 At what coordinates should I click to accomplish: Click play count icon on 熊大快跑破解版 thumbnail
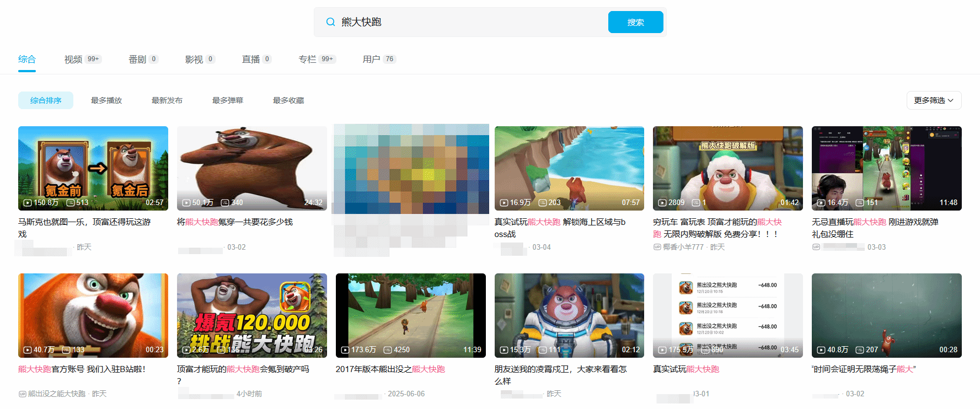(x=662, y=203)
